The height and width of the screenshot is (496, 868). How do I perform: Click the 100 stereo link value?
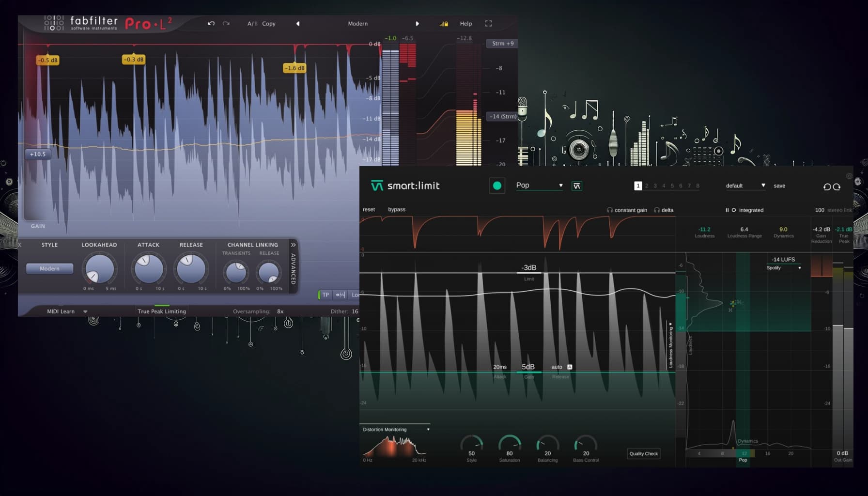[x=820, y=210]
